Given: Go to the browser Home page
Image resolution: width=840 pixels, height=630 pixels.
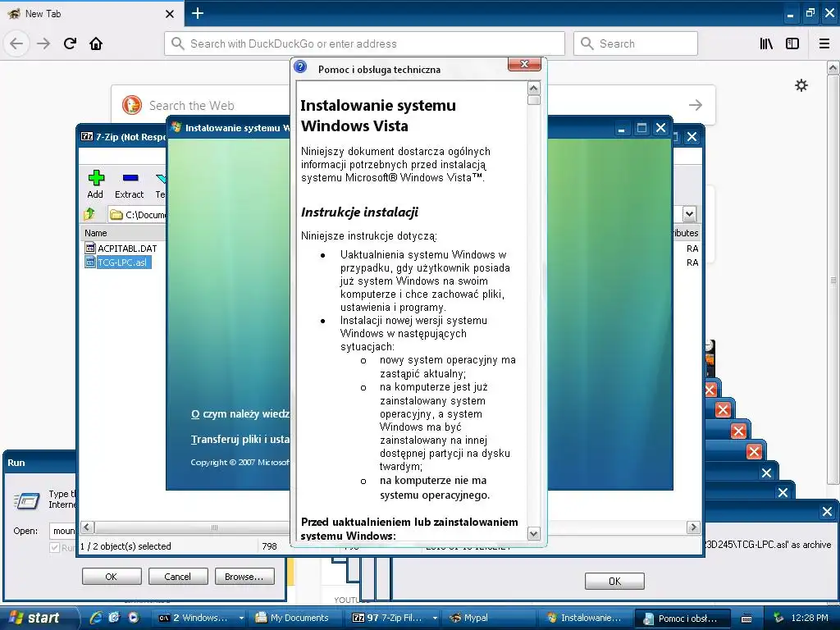Looking at the screenshot, I should pyautogui.click(x=96, y=43).
